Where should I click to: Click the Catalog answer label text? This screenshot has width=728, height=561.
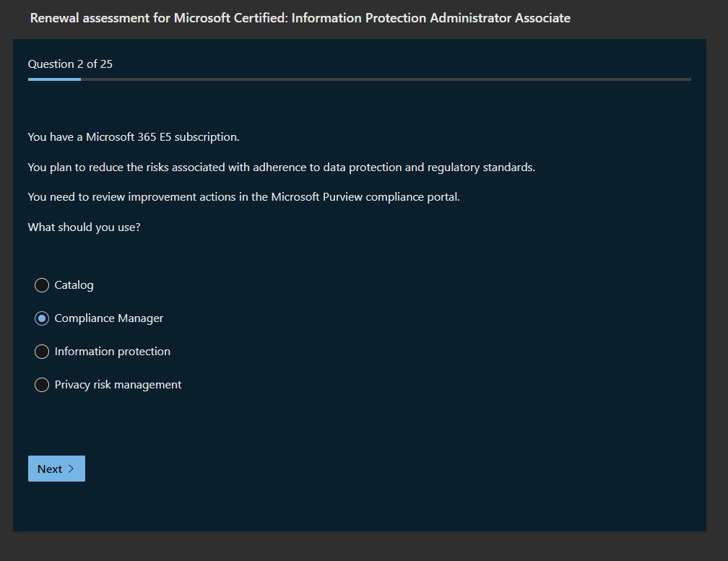74,285
